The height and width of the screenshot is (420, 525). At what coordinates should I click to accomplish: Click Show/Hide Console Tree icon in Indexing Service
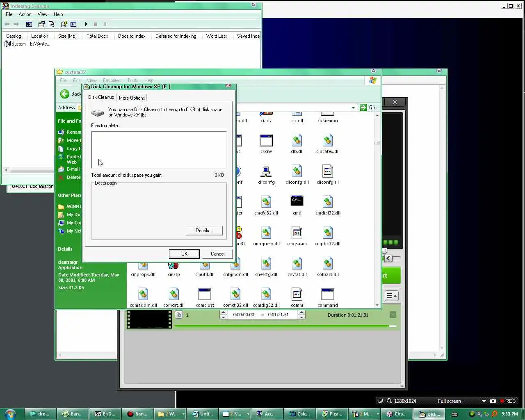29,24
